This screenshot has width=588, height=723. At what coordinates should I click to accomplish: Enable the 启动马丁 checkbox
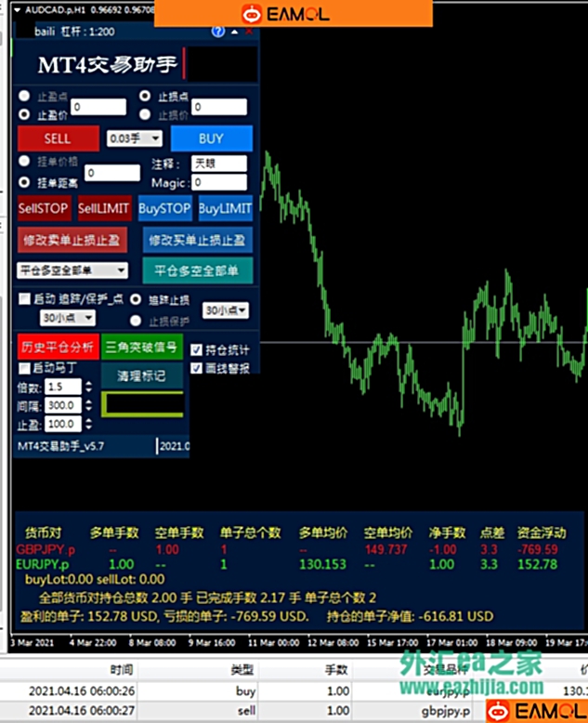coord(24,368)
